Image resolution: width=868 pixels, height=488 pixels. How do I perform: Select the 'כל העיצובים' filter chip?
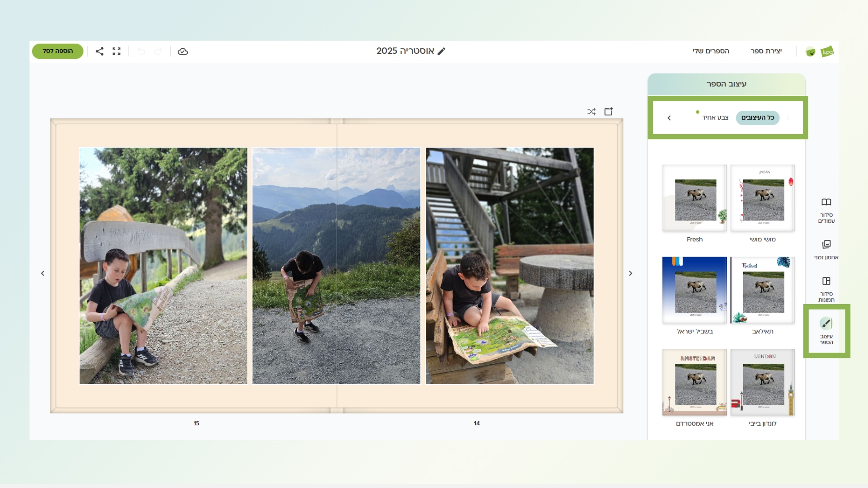point(757,117)
